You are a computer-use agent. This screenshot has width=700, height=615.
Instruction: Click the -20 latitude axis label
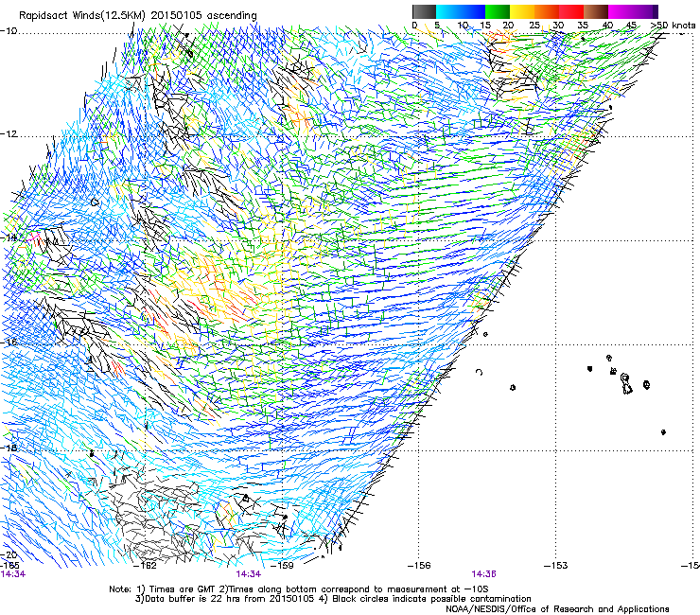(x=9, y=554)
